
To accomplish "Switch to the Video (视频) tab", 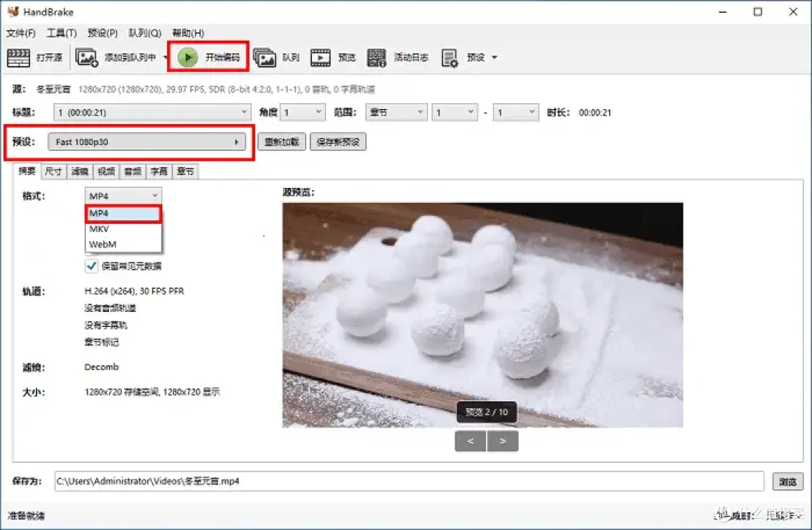I will click(x=106, y=171).
